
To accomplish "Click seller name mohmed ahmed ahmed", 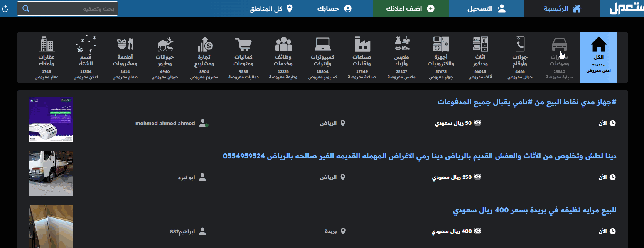I will (x=165, y=124).
